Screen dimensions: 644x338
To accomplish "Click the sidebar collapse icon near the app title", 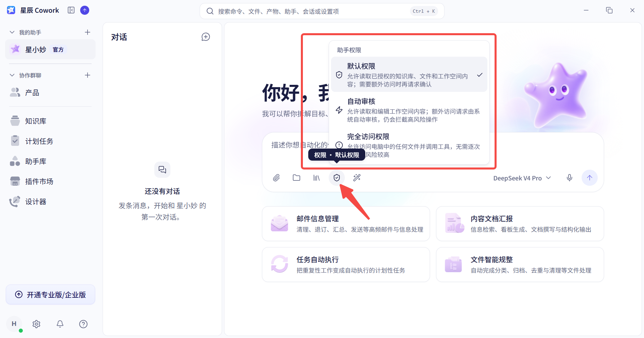I will point(71,10).
